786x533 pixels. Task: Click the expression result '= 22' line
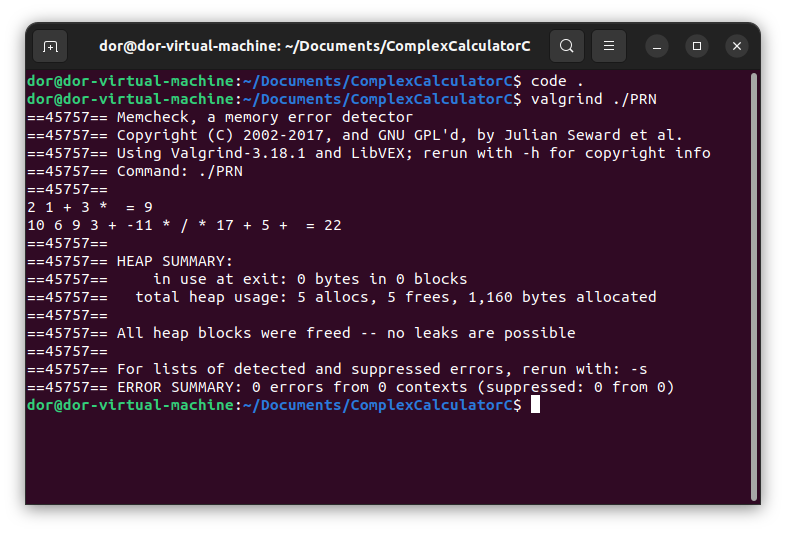point(184,226)
